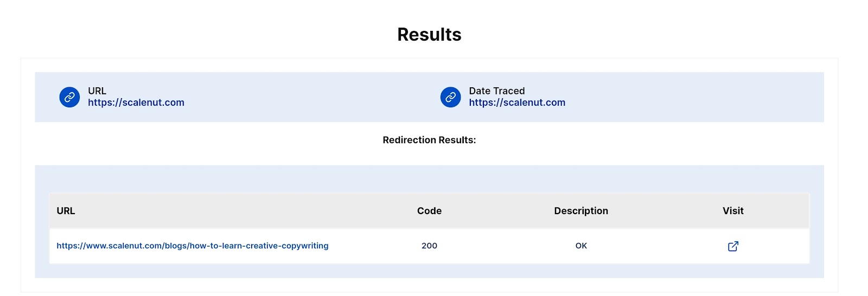
Task: Click the chain-link icon beside Date Traced
Action: pos(450,98)
